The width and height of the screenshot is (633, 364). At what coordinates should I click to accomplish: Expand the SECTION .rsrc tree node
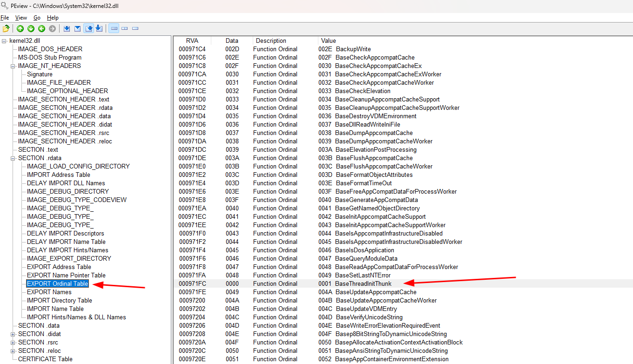(13, 343)
